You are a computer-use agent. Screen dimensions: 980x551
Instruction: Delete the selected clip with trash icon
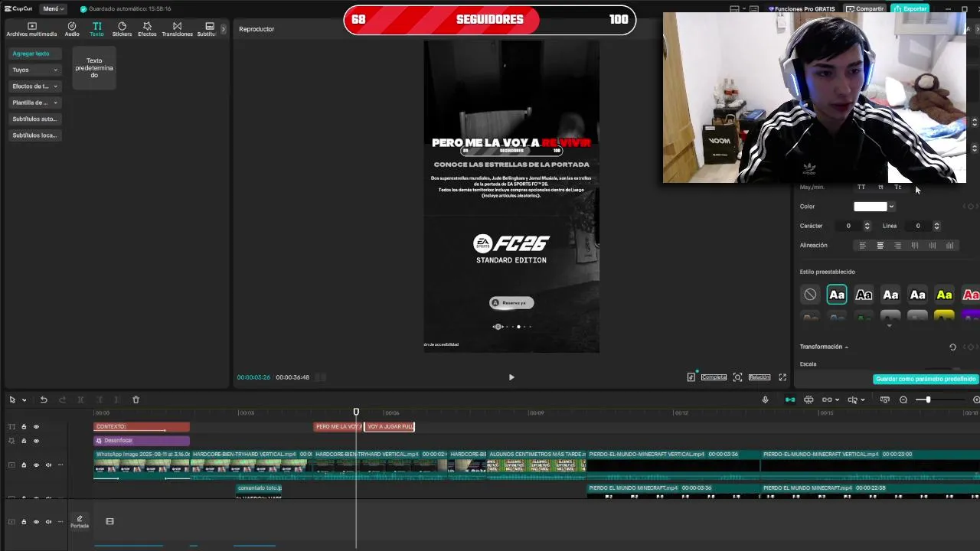click(x=136, y=399)
